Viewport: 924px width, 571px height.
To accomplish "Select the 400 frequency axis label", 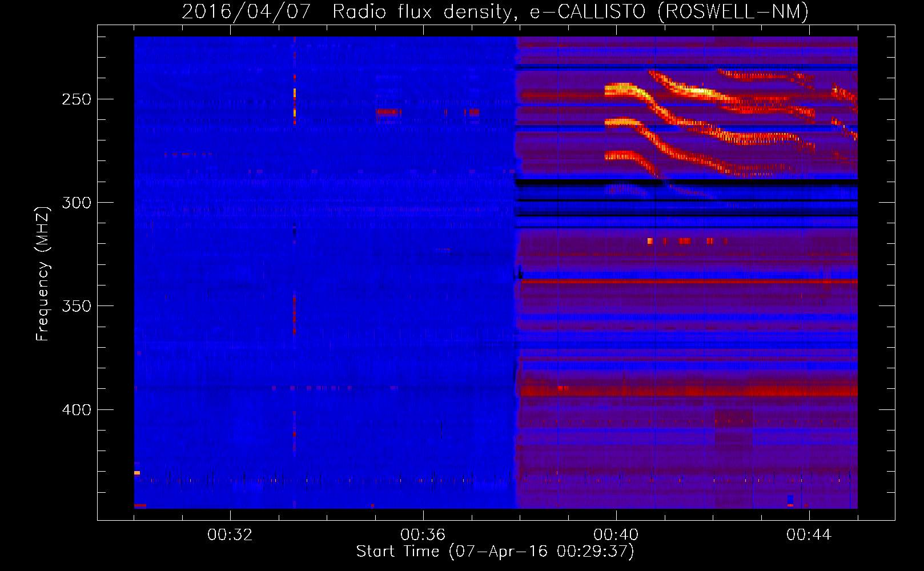I will click(77, 410).
